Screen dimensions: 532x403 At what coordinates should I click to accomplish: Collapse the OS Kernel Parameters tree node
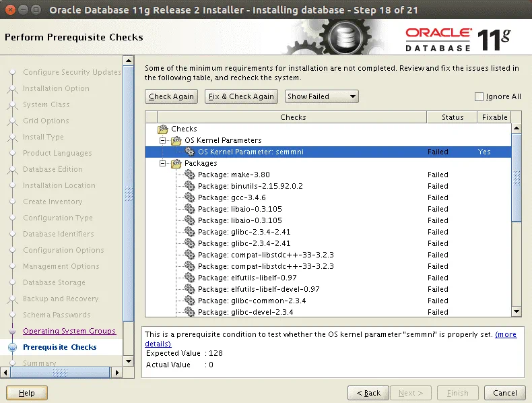162,140
